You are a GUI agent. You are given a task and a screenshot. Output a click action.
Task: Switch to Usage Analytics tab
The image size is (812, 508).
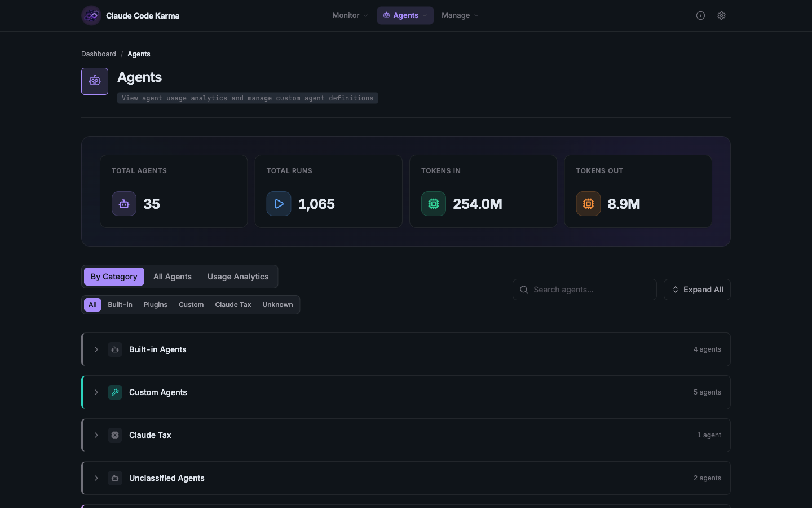click(238, 277)
